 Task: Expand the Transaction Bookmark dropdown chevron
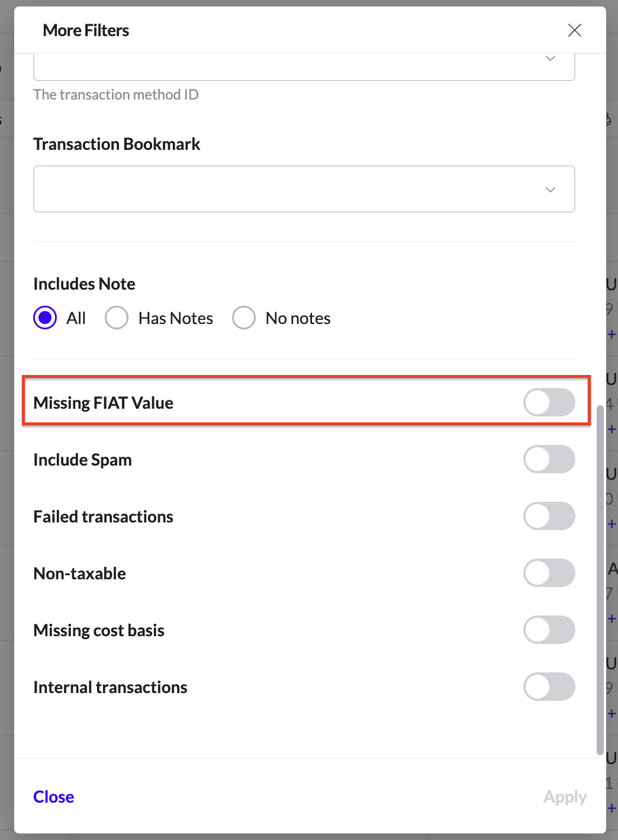(550, 190)
